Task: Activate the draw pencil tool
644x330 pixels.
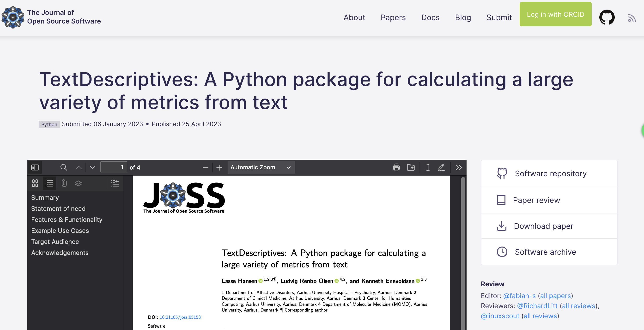Action: (442, 167)
